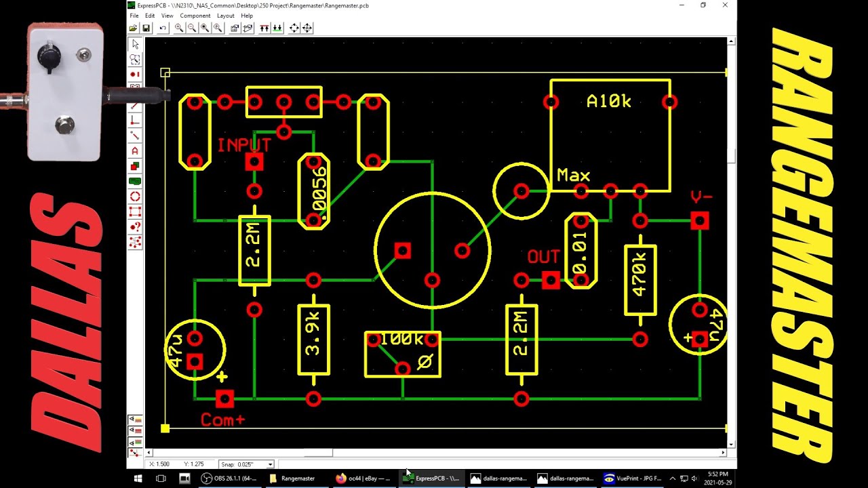Image resolution: width=868 pixels, height=488 pixels.
Task: Open the file open toolbar button
Action: [133, 28]
